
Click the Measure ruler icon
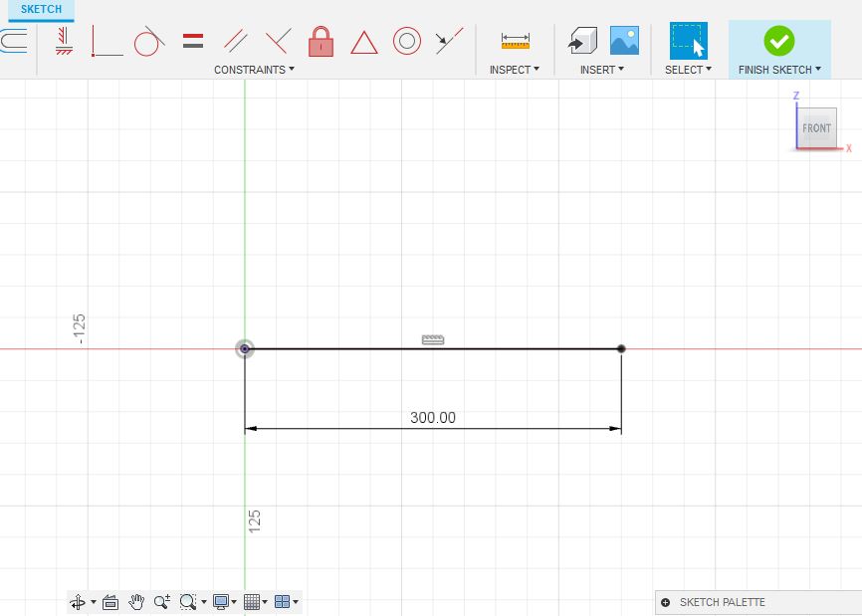pyautogui.click(x=516, y=41)
